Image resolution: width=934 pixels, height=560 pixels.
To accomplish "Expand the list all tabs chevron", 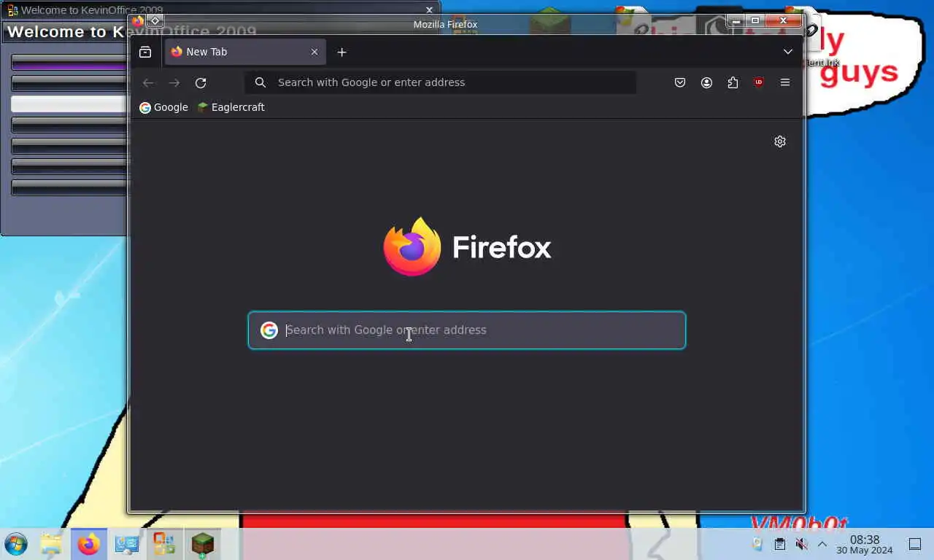I will tap(788, 52).
